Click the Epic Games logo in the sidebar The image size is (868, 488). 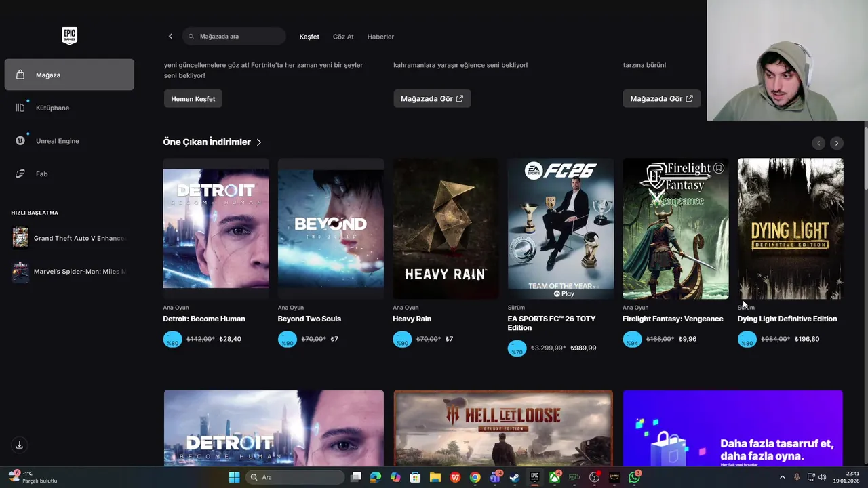tap(69, 36)
